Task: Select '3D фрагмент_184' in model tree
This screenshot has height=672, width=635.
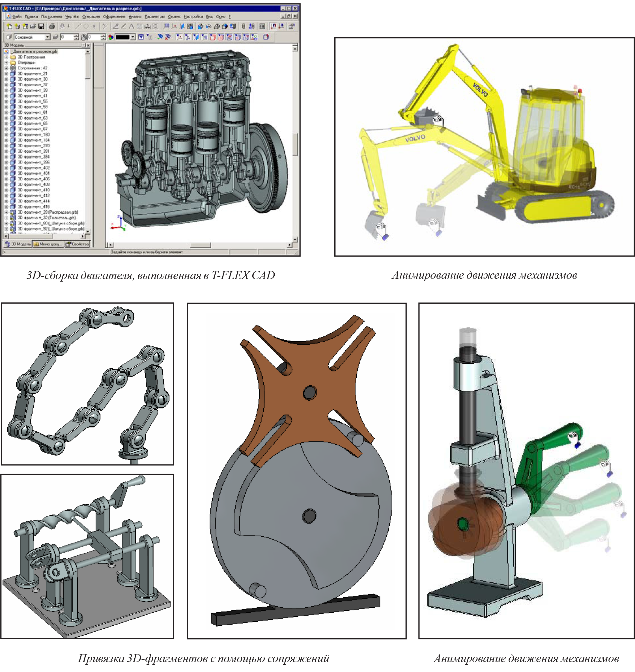Action: [33, 140]
